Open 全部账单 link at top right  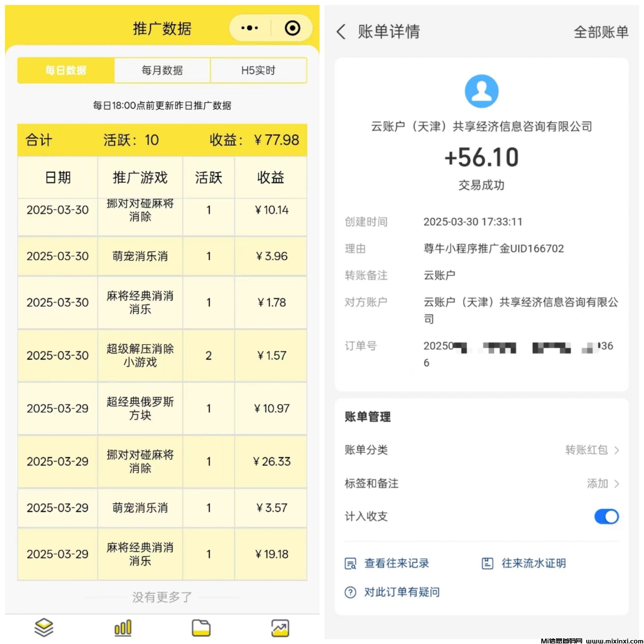pyautogui.click(x=601, y=32)
